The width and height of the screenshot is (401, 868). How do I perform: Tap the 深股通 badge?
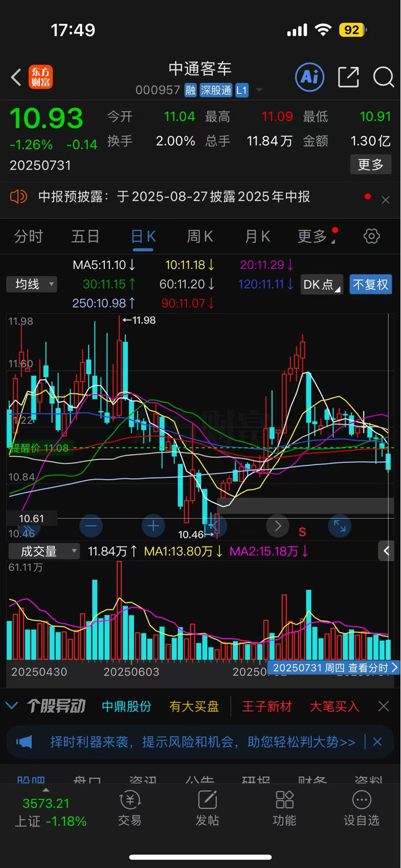[x=216, y=90]
